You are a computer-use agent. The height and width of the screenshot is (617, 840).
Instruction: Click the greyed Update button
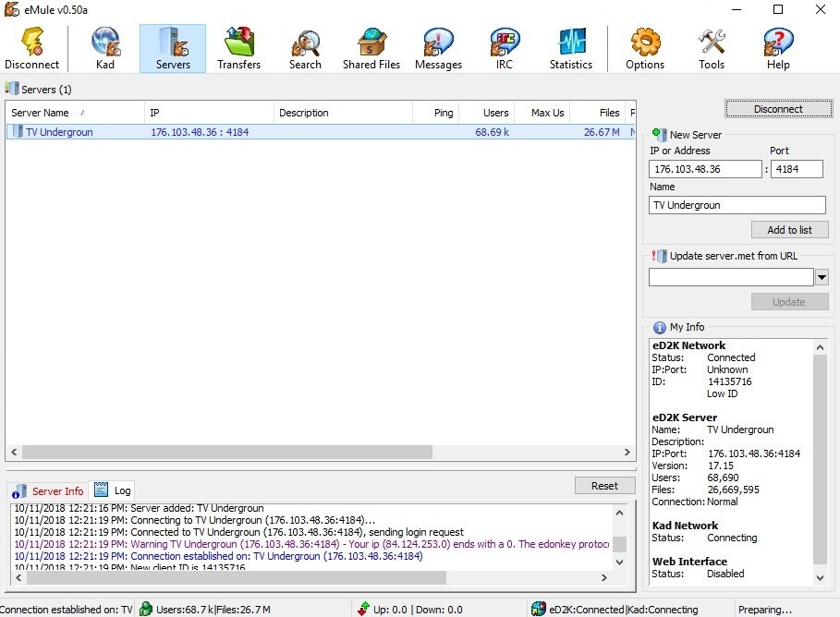pos(790,301)
